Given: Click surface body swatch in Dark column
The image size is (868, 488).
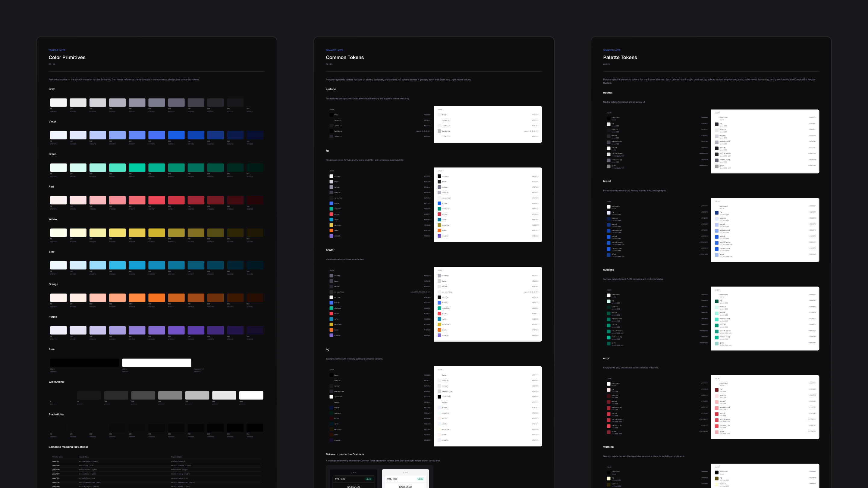Looking at the screenshot, I should point(331,115).
